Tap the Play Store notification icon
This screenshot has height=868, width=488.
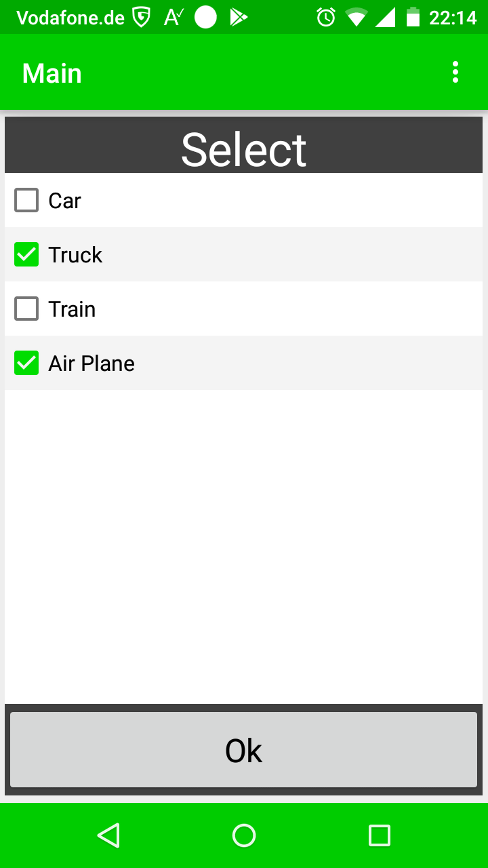pos(239,18)
